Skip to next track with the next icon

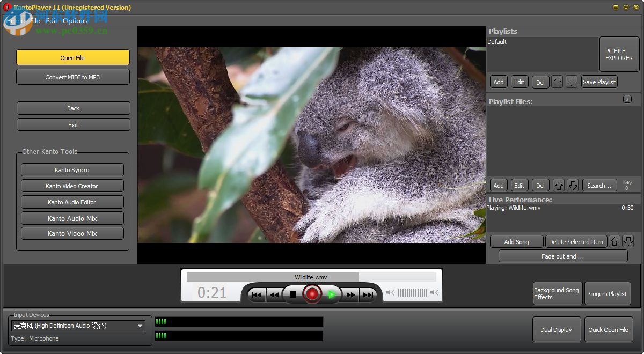coord(369,294)
